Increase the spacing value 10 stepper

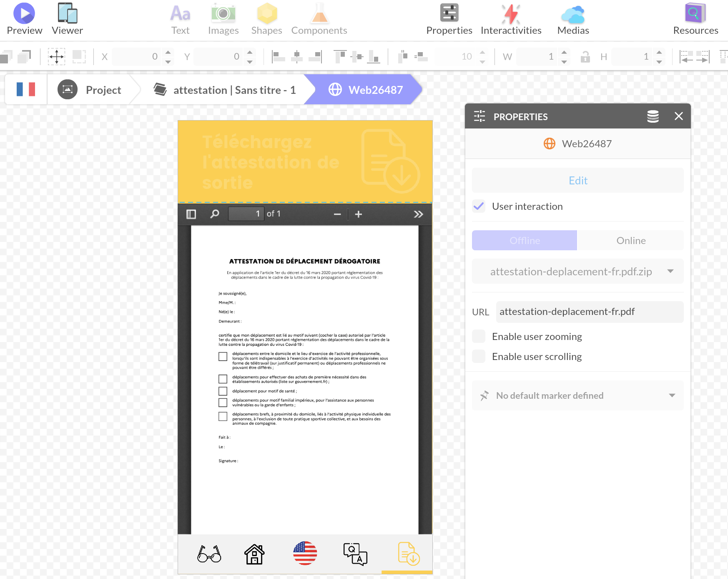[x=482, y=52]
